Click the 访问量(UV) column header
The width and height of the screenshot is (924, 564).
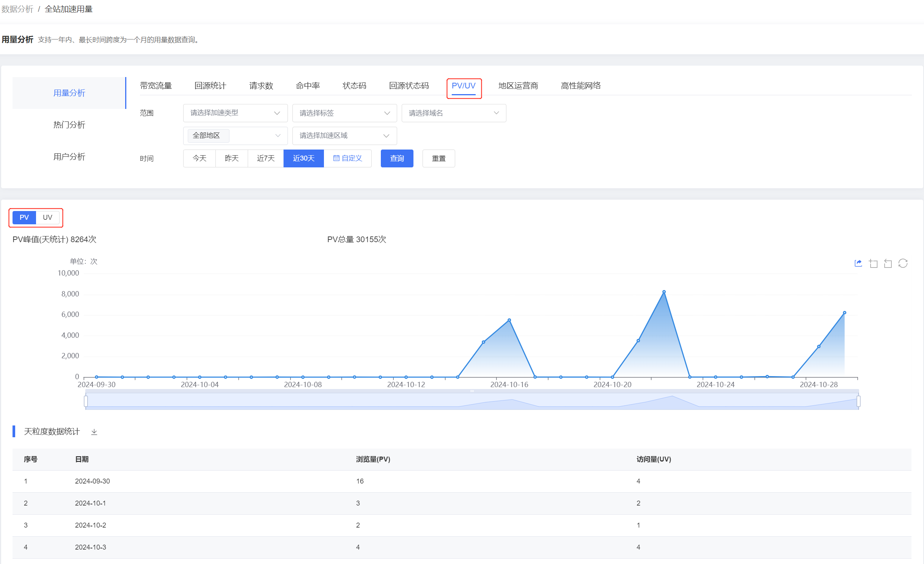click(654, 459)
